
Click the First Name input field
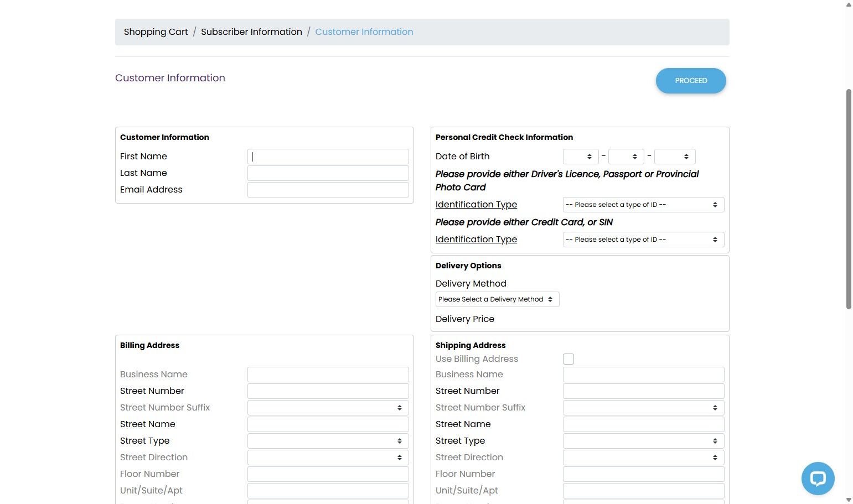(328, 157)
